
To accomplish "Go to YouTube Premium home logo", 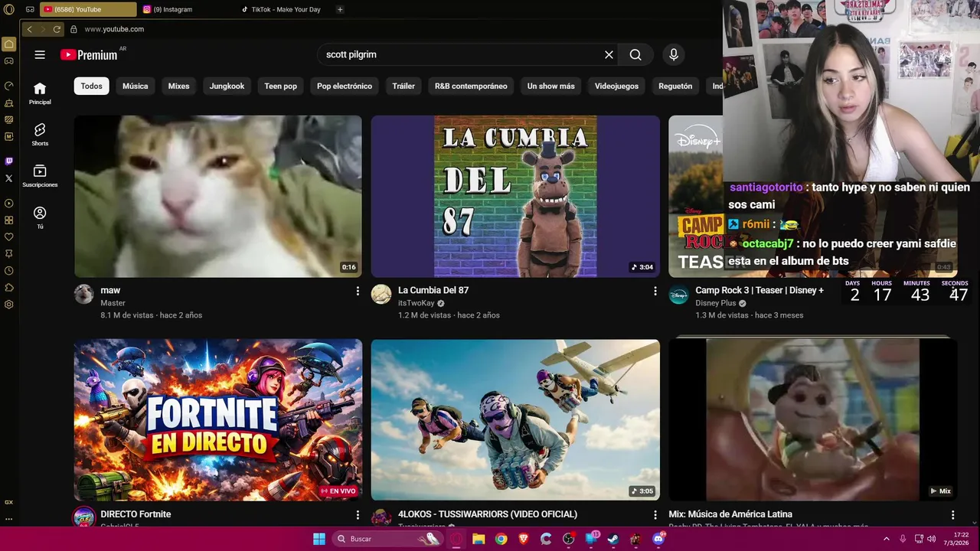I will (x=89, y=55).
